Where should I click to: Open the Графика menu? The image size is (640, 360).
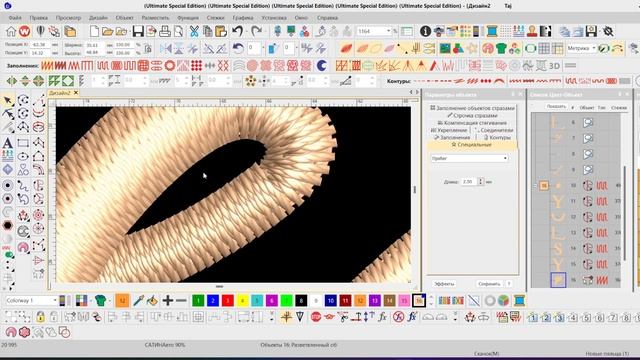pyautogui.click(x=243, y=18)
